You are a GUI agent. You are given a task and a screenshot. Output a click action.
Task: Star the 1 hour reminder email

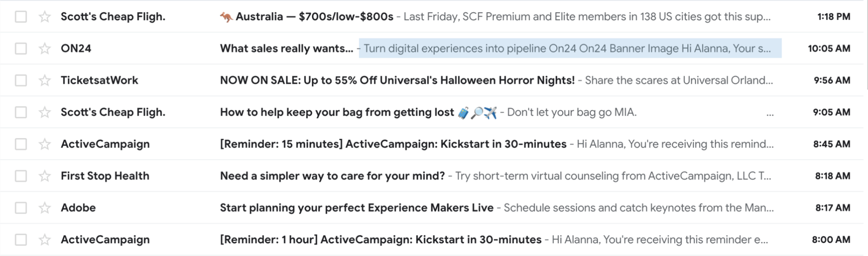coord(45,240)
